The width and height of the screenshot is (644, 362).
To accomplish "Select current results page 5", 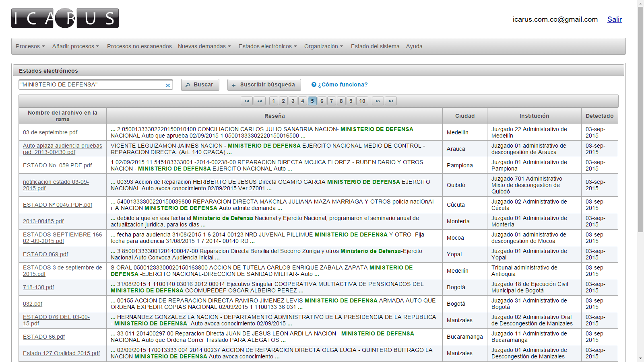I will click(312, 101).
